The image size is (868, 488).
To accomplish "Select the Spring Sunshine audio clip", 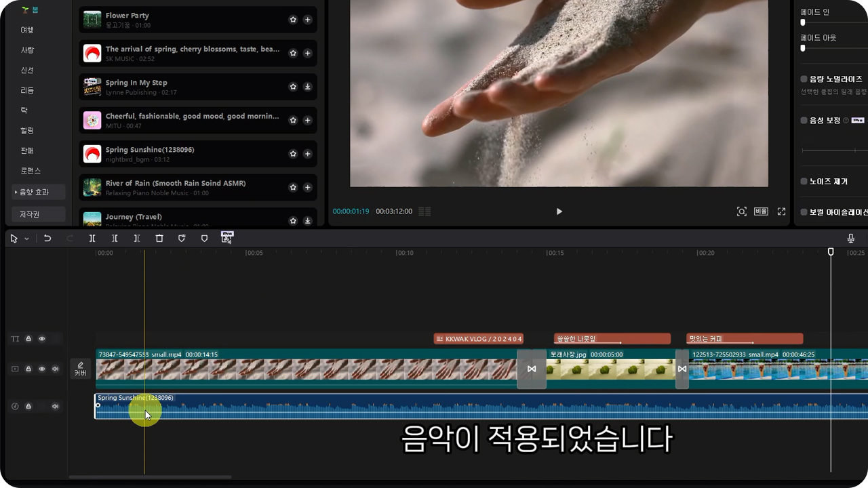I will coord(481,406).
